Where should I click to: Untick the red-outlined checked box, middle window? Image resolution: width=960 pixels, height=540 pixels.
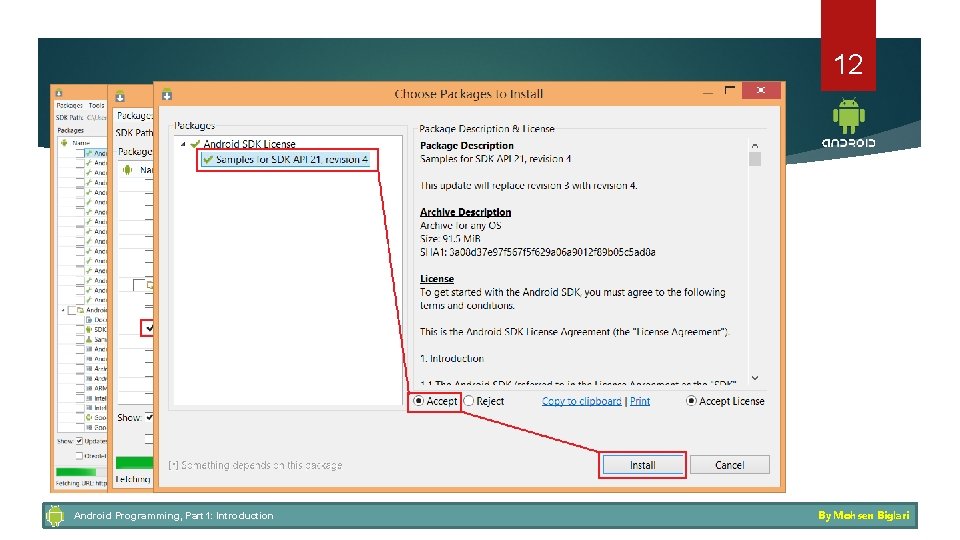148,328
